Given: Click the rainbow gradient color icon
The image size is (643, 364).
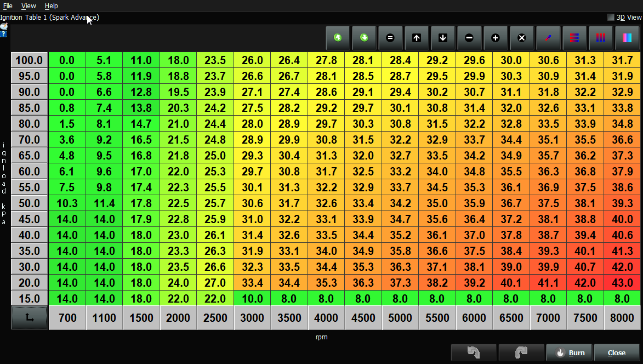Looking at the screenshot, I should pos(627,38).
